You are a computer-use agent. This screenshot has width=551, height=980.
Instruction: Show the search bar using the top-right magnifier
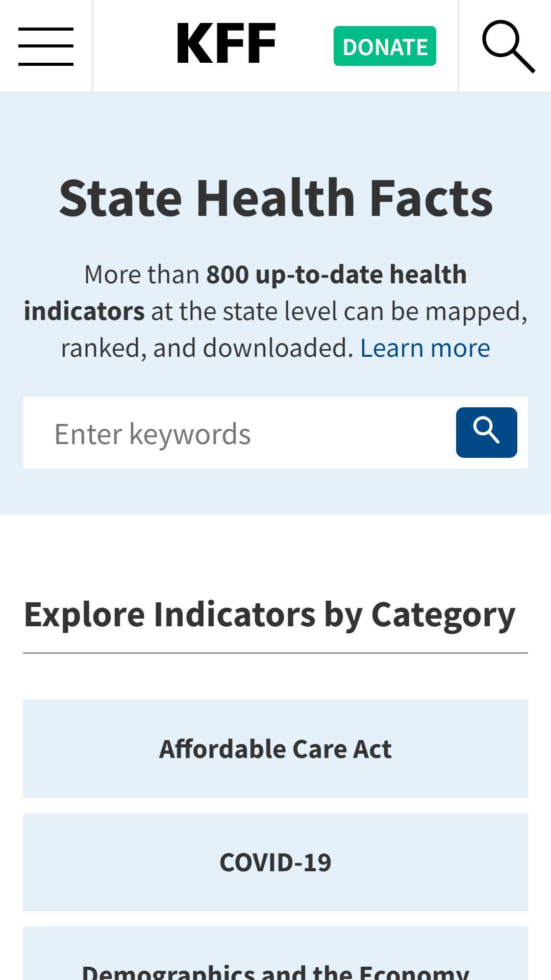[x=509, y=46]
